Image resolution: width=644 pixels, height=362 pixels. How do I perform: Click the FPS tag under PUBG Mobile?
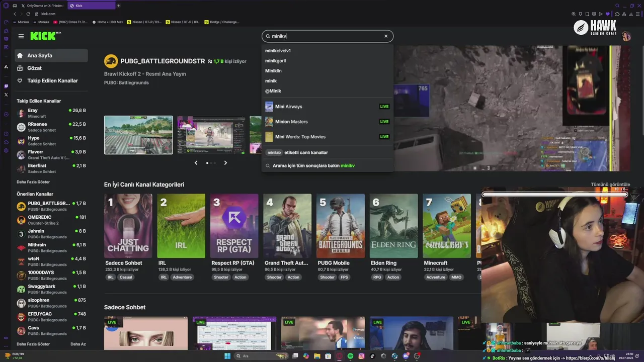coord(344,277)
